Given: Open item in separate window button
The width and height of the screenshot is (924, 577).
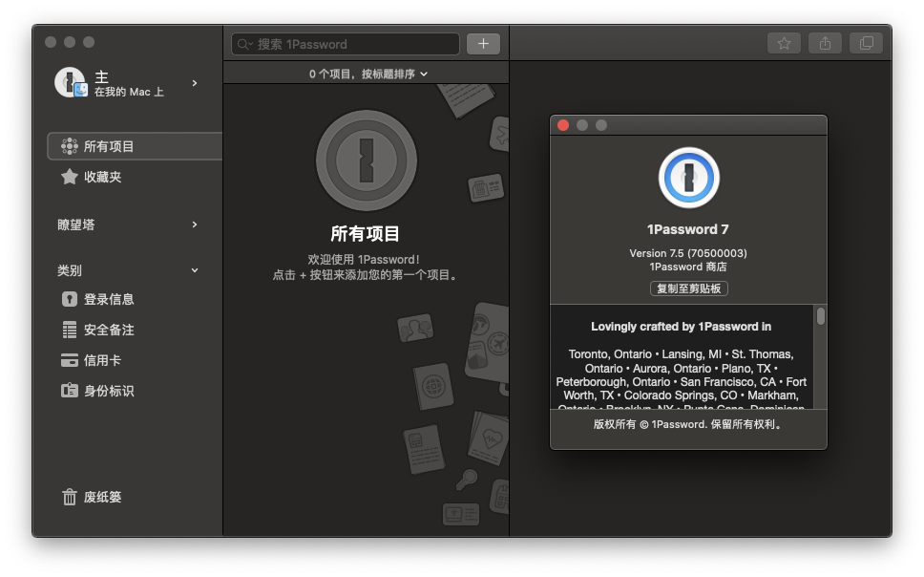Looking at the screenshot, I should 867,44.
